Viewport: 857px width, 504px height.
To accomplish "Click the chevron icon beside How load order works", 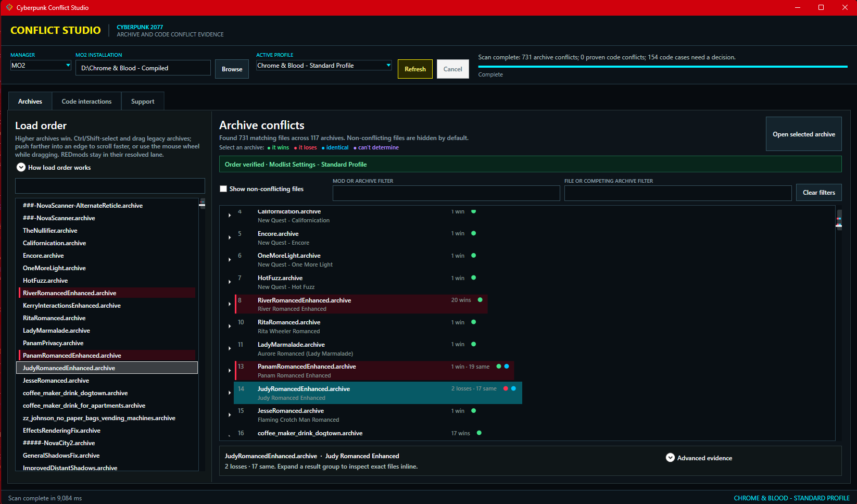I will tap(21, 167).
